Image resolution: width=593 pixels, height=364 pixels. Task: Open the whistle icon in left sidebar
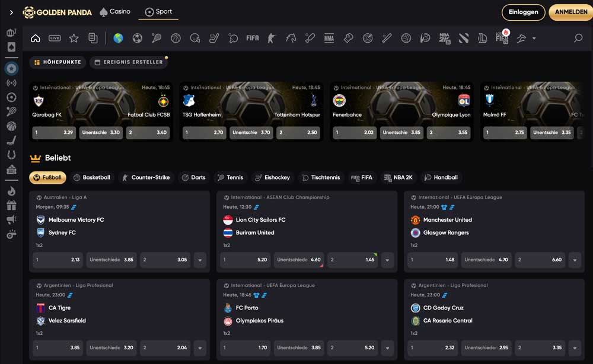click(11, 234)
